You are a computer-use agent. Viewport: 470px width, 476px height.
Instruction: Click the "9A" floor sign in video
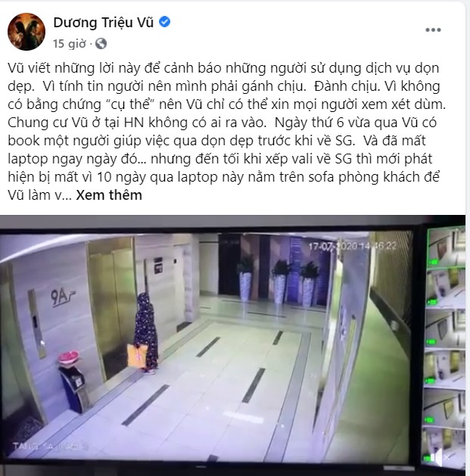click(63, 297)
